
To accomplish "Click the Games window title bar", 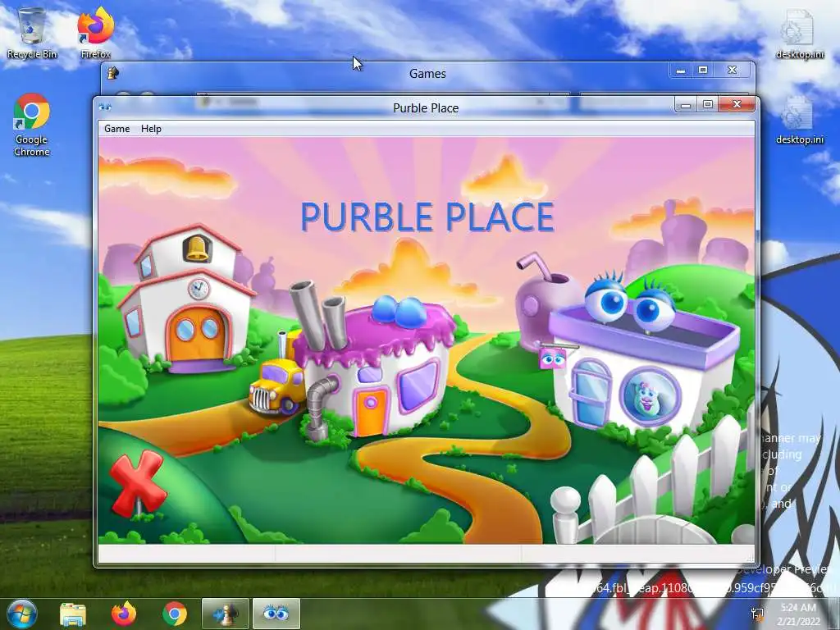I will tap(427, 73).
